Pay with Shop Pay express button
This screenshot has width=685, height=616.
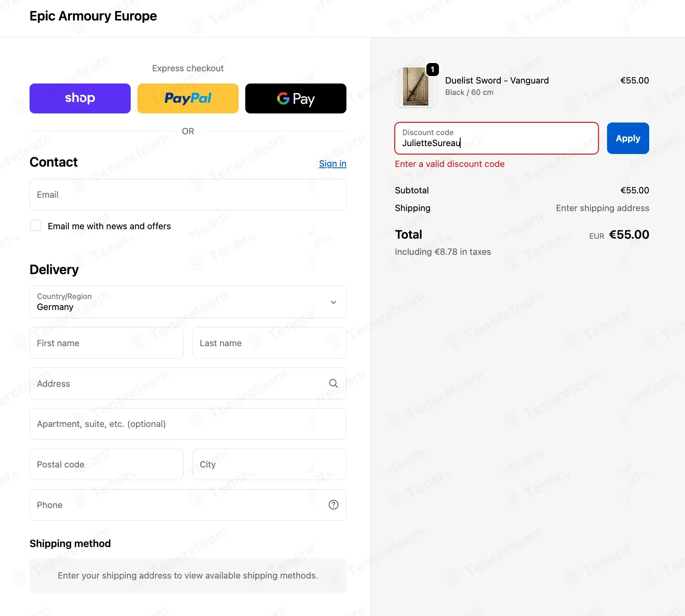click(80, 98)
